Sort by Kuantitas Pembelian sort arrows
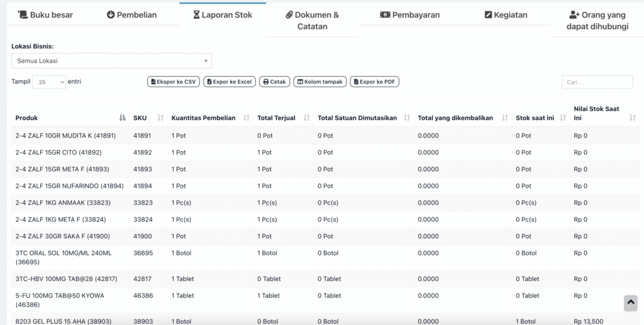This screenshot has height=325, width=644. [246, 118]
